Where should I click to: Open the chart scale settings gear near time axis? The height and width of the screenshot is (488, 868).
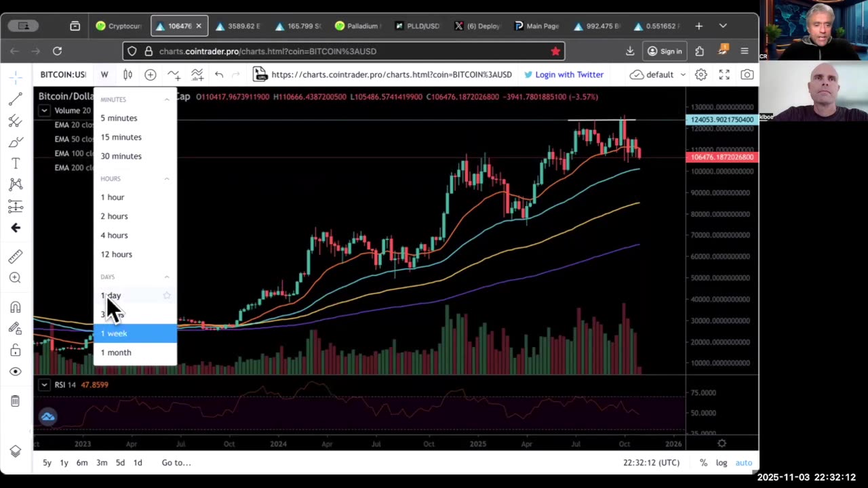pos(722,443)
